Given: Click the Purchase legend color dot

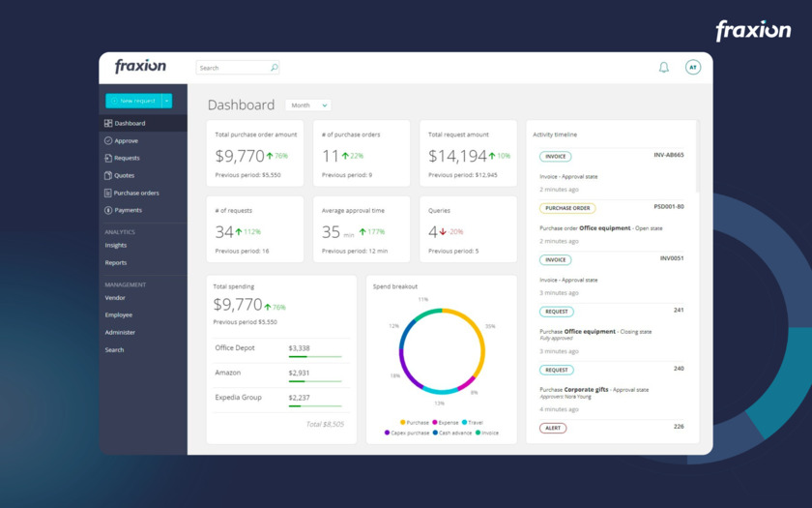Looking at the screenshot, I should coord(402,423).
